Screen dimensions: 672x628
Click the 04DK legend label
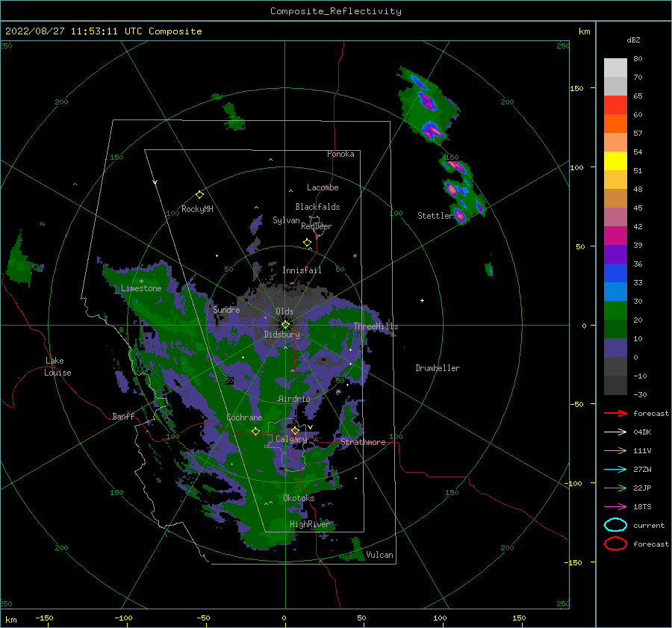click(x=642, y=432)
